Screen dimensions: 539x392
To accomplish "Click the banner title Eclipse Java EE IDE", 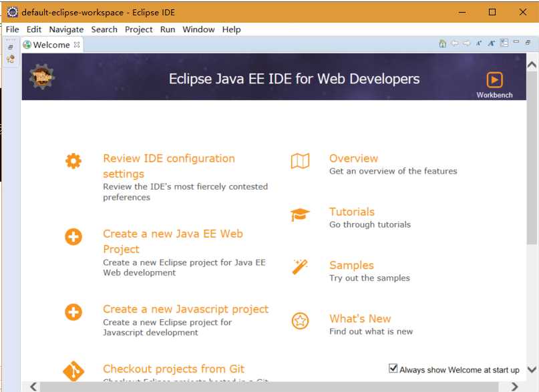I will coord(295,79).
